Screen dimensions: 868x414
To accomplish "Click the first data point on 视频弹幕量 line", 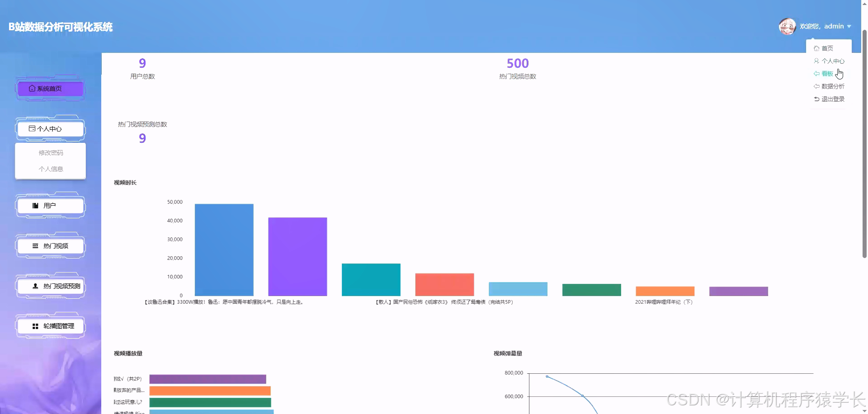I will (x=547, y=376).
